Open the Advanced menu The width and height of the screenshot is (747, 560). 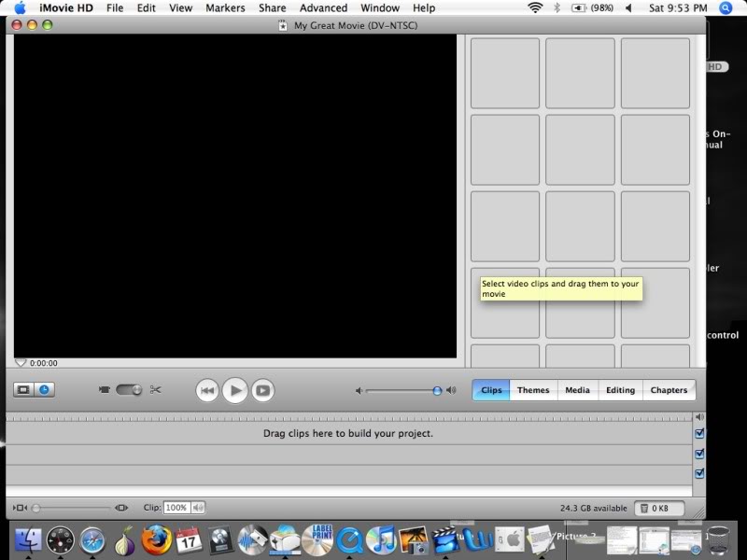(323, 7)
